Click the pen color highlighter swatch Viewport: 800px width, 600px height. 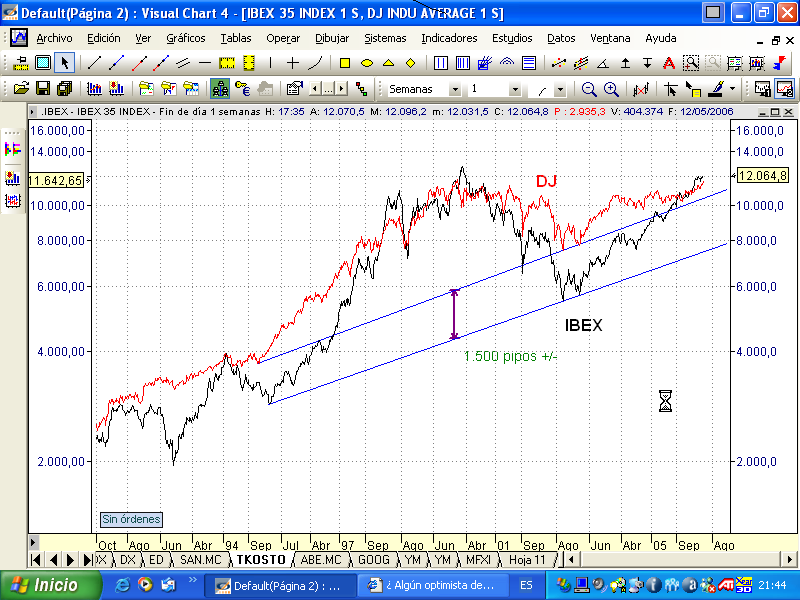click(717, 89)
